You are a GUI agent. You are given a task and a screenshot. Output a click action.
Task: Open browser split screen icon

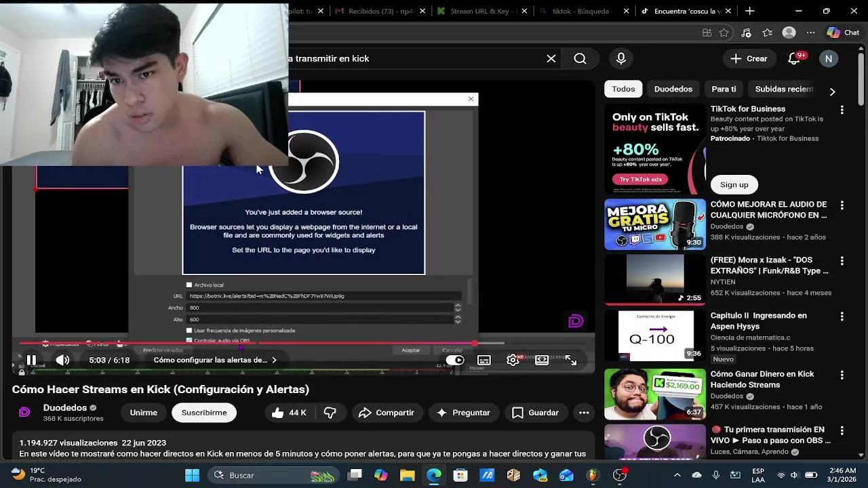coord(707,33)
